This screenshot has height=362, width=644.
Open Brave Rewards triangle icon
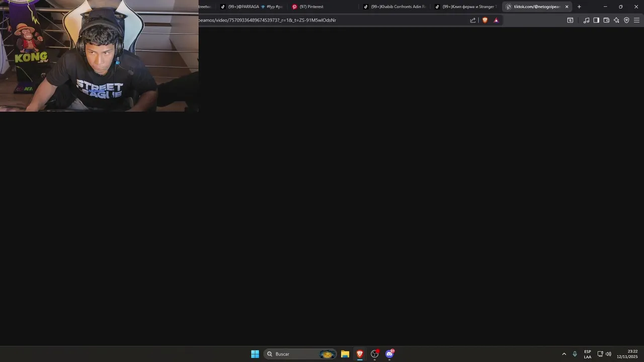tap(496, 20)
